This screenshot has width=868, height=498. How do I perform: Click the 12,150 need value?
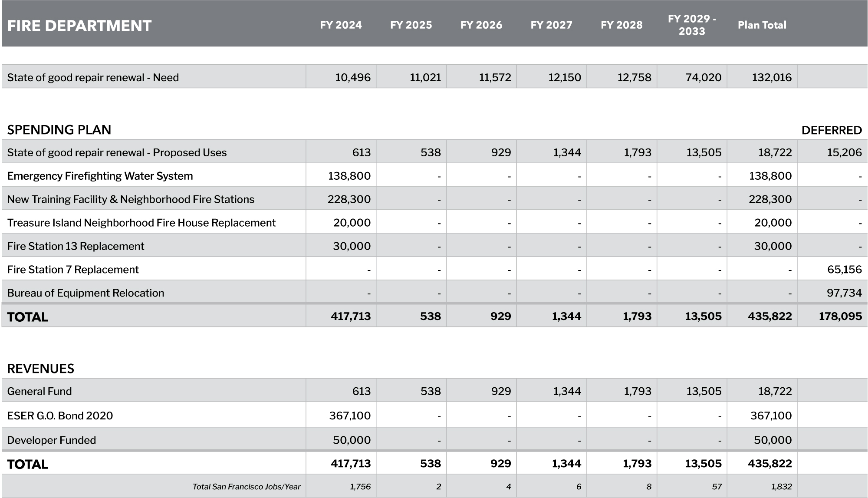(565, 77)
